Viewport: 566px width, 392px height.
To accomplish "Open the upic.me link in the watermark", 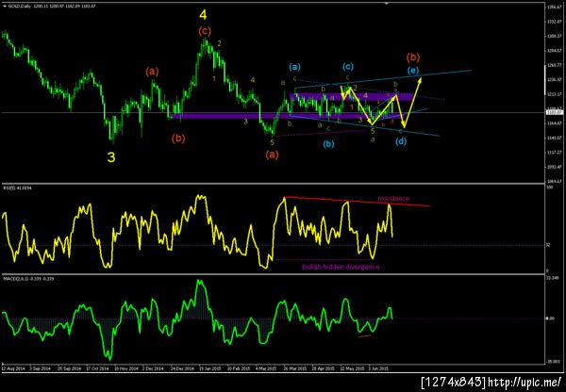I will (x=524, y=382).
